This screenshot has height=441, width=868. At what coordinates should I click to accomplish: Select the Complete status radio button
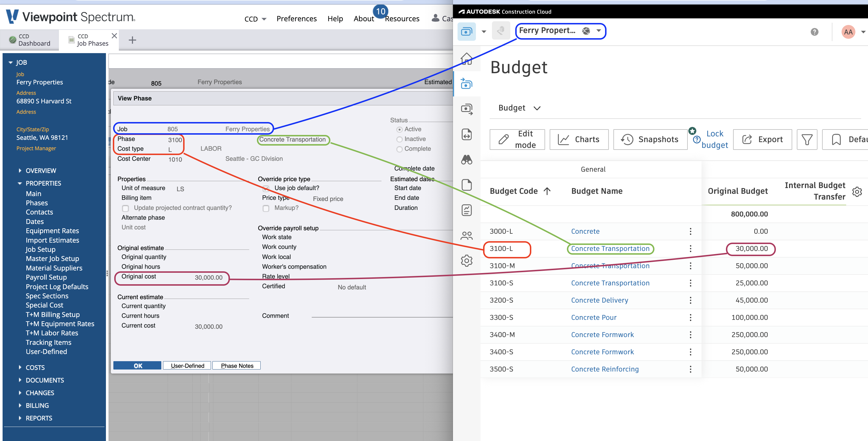pyautogui.click(x=399, y=149)
